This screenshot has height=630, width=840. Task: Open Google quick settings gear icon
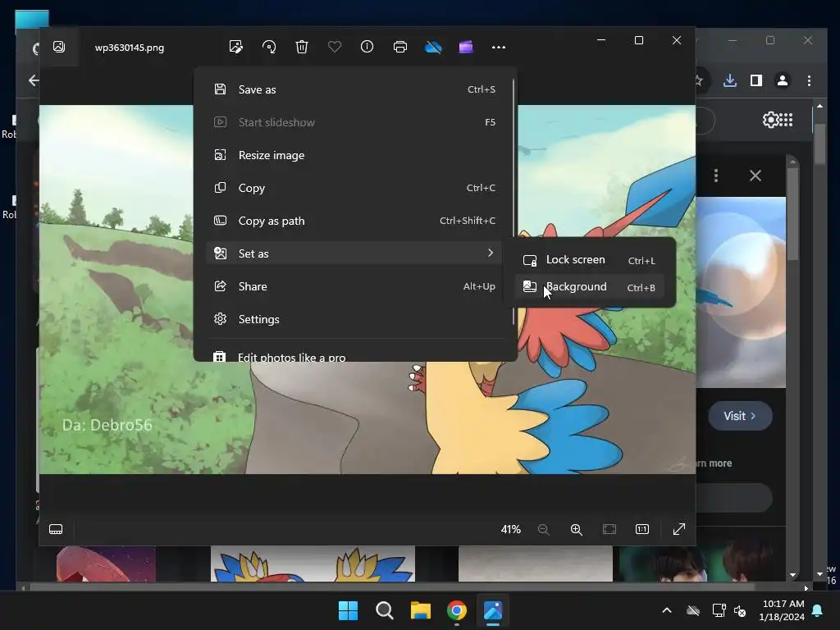(x=770, y=120)
